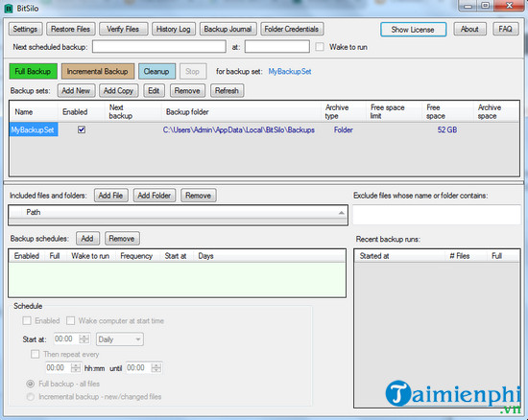Viewport: 528px width, 420px height.
Task: Open the FAQ
Action: (506, 29)
